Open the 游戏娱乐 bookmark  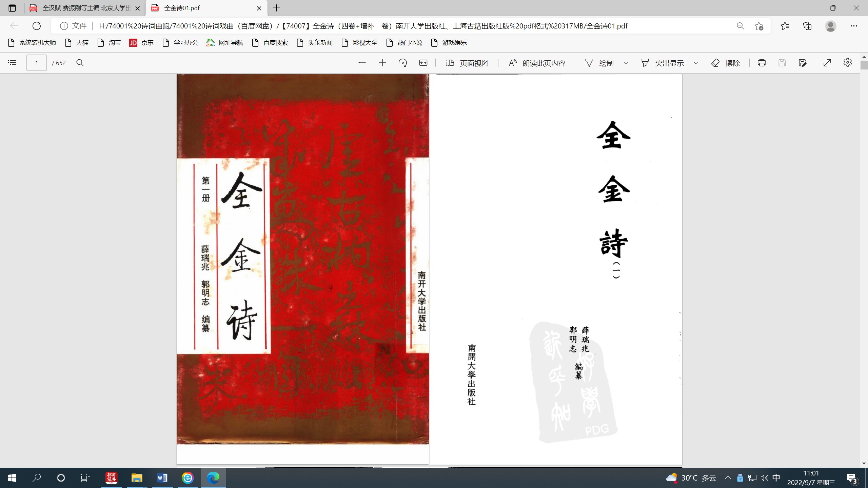(449, 43)
